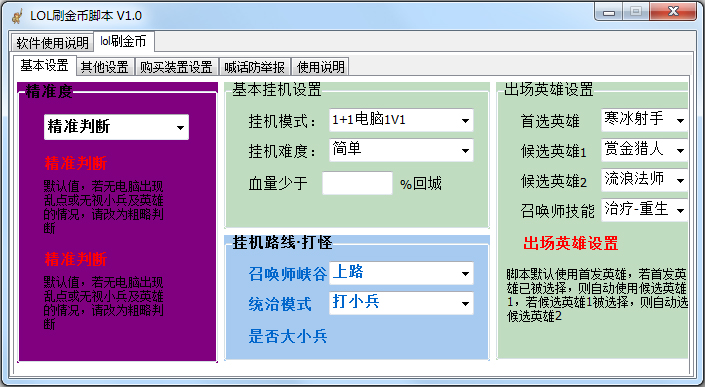Click the 挂机难度: label
705x387 pixels.
pos(282,151)
